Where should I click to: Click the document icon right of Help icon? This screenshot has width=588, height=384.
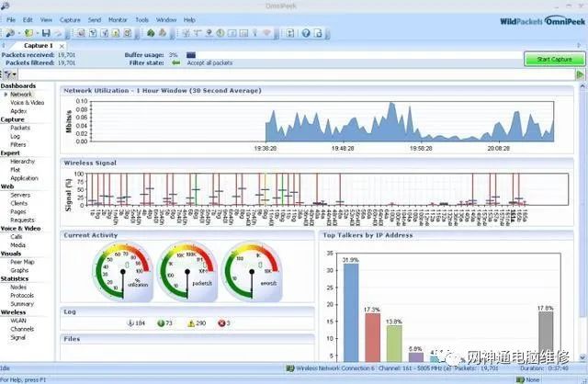point(318,33)
